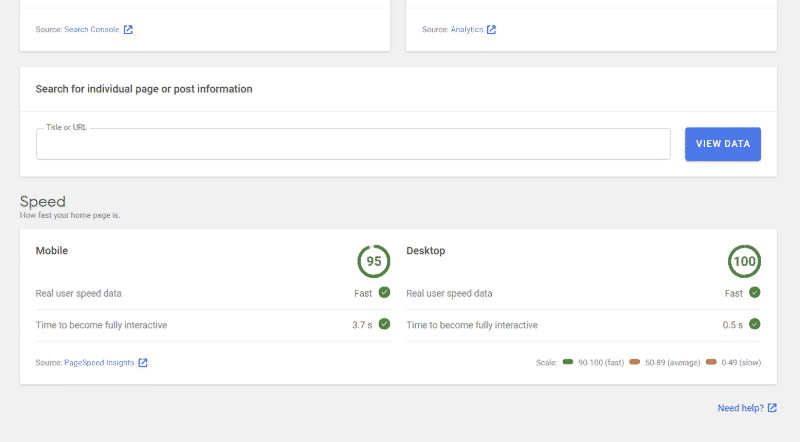This screenshot has width=800, height=442.
Task: Click the Mobile heading
Action: 52,251
